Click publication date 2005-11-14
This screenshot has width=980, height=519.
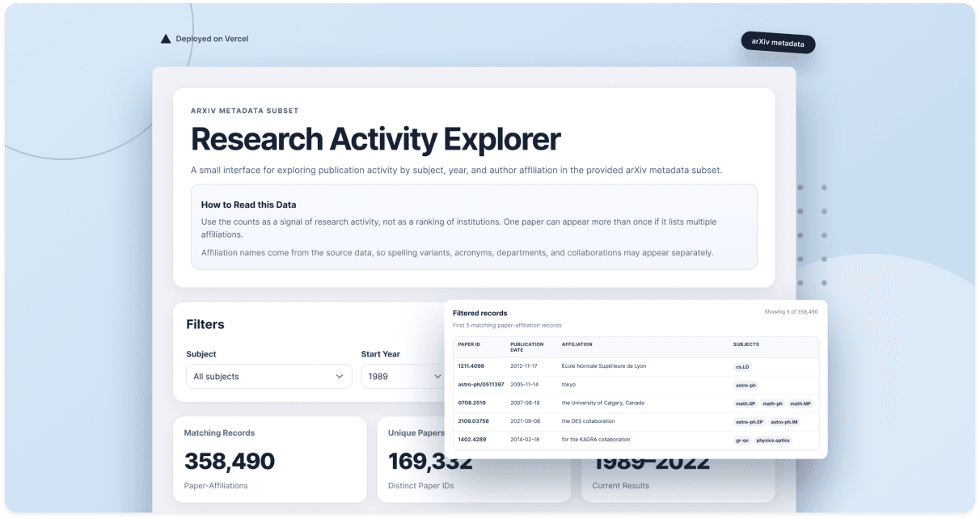coord(523,385)
